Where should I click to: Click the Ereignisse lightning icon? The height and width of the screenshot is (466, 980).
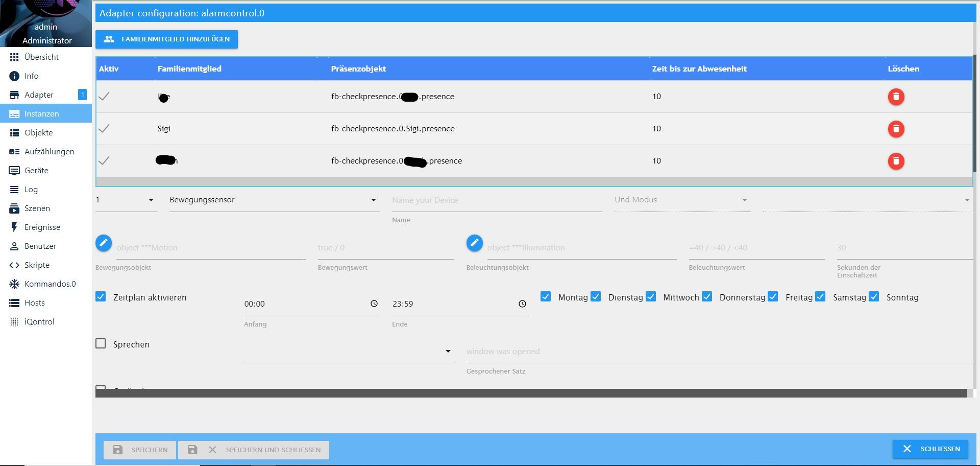click(x=14, y=227)
